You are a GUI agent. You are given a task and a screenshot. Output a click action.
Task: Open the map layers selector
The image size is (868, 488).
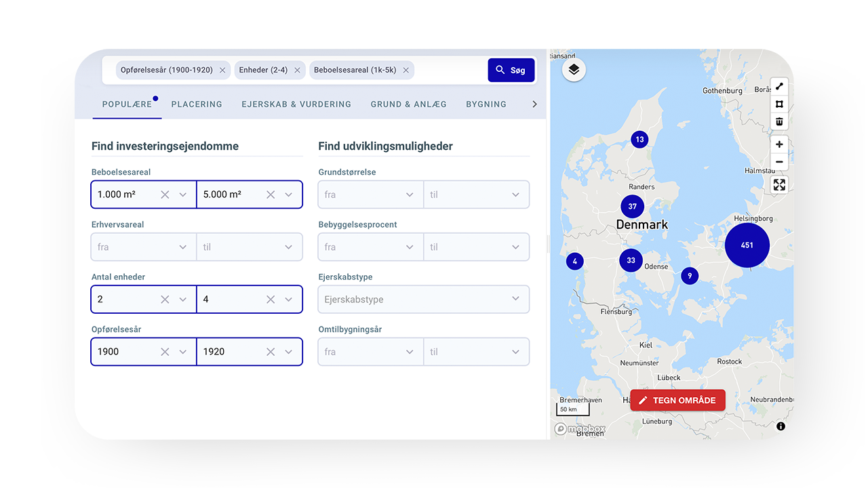point(574,70)
